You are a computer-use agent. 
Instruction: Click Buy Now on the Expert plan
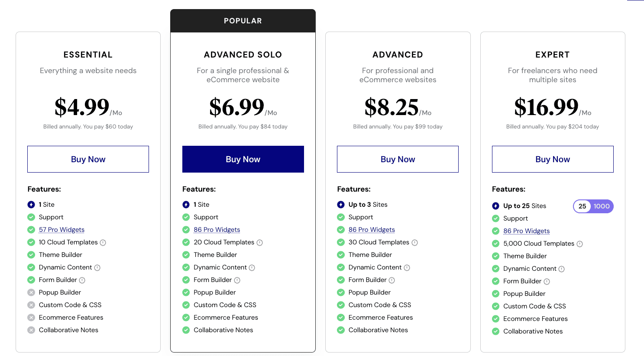click(x=553, y=159)
